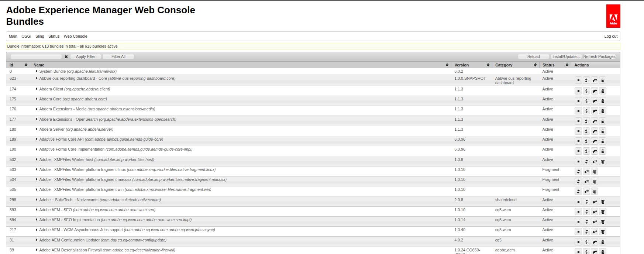Click Refresh Packages button
This screenshot has width=644, height=254.
(599, 56)
